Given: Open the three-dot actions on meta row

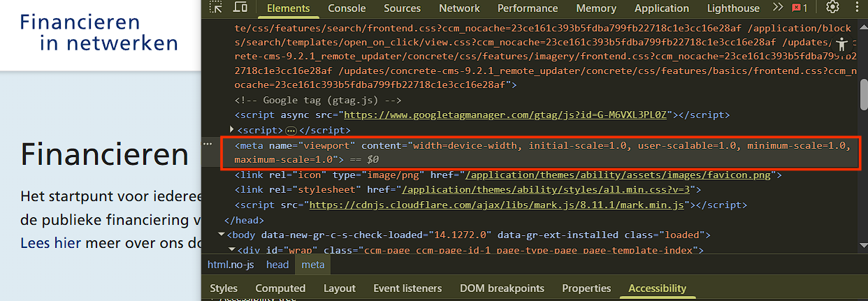Looking at the screenshot, I should 207,144.
